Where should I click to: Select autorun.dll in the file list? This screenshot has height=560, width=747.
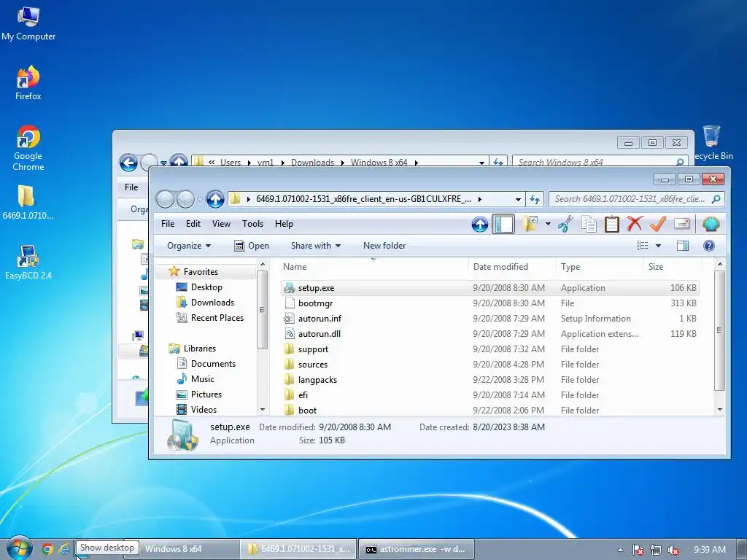(489, 334)
